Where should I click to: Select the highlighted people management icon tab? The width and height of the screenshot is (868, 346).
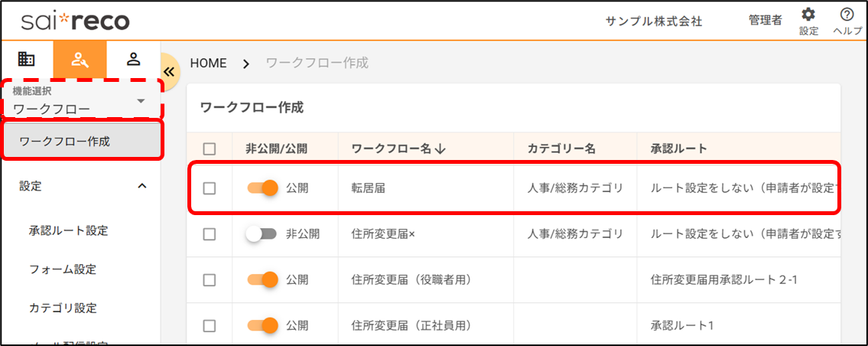pyautogui.click(x=80, y=59)
